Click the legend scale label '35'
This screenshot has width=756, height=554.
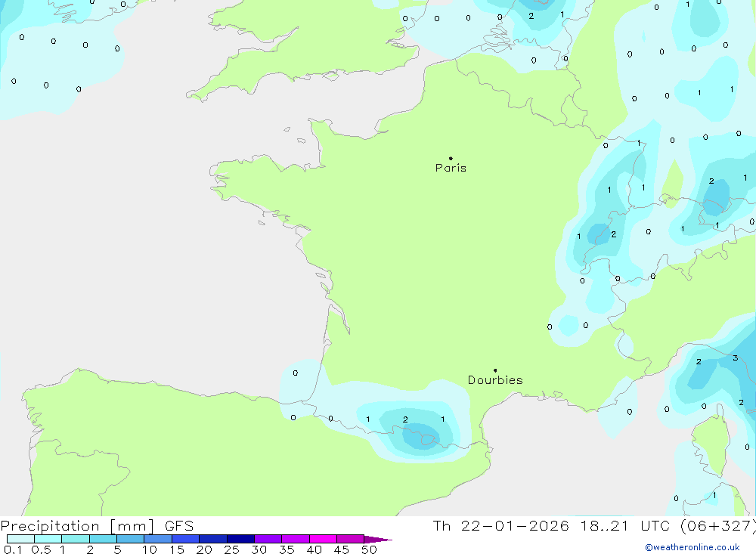[287, 549]
